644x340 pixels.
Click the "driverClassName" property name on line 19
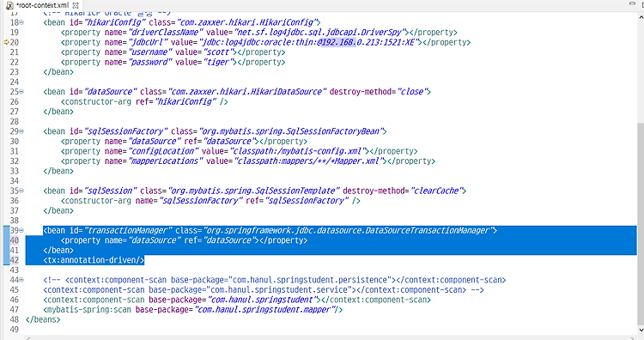coord(166,33)
